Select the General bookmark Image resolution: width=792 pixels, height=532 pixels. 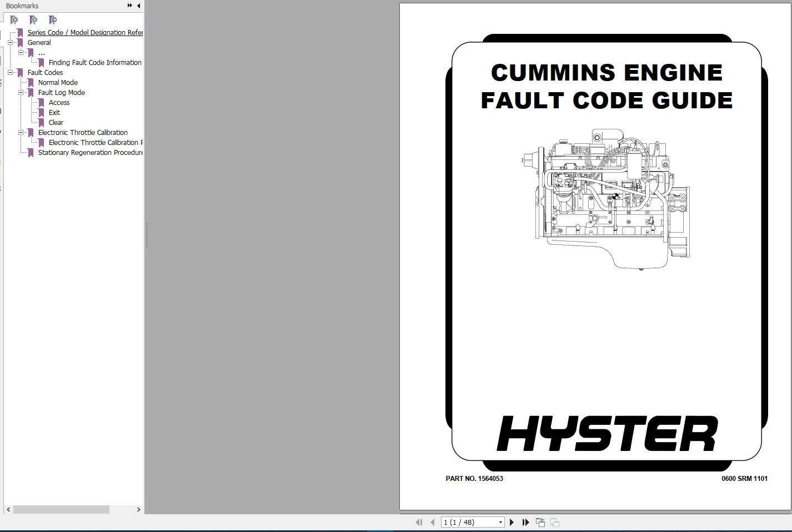tap(39, 42)
